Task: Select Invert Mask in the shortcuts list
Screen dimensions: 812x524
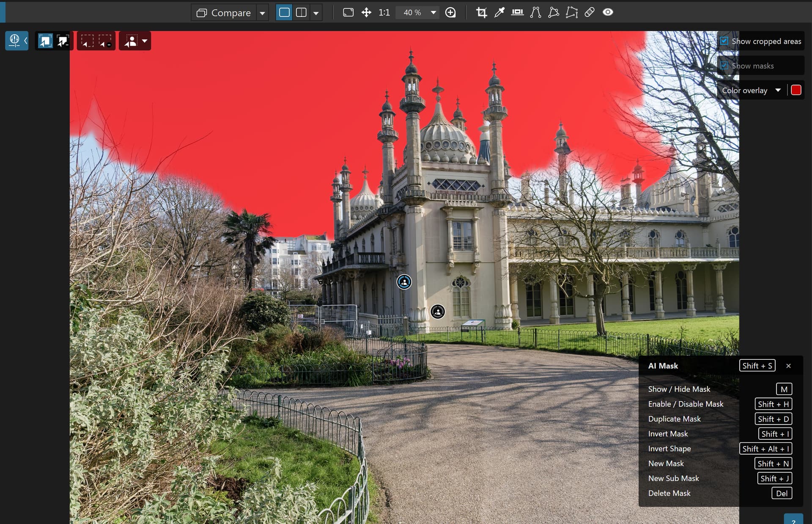Action: (668, 433)
